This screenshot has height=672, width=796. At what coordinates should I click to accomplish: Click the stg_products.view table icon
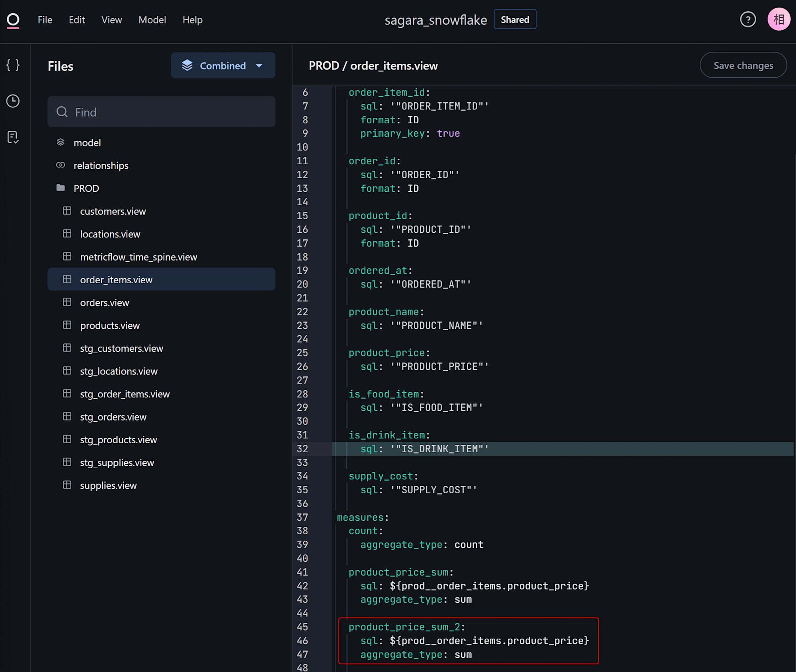[67, 439]
